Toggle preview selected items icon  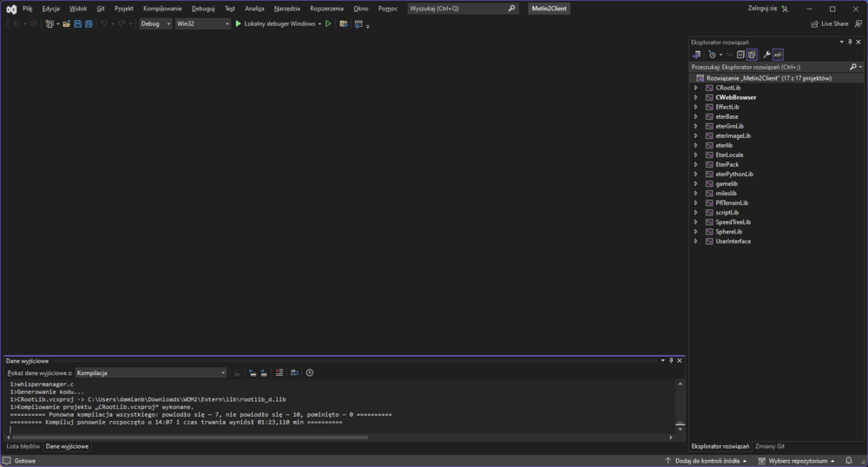(x=778, y=54)
